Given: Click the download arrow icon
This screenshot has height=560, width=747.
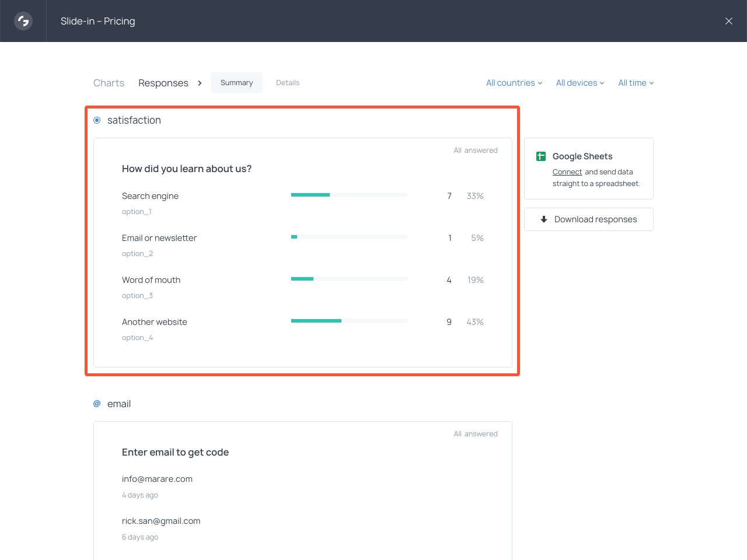Looking at the screenshot, I should pyautogui.click(x=543, y=219).
